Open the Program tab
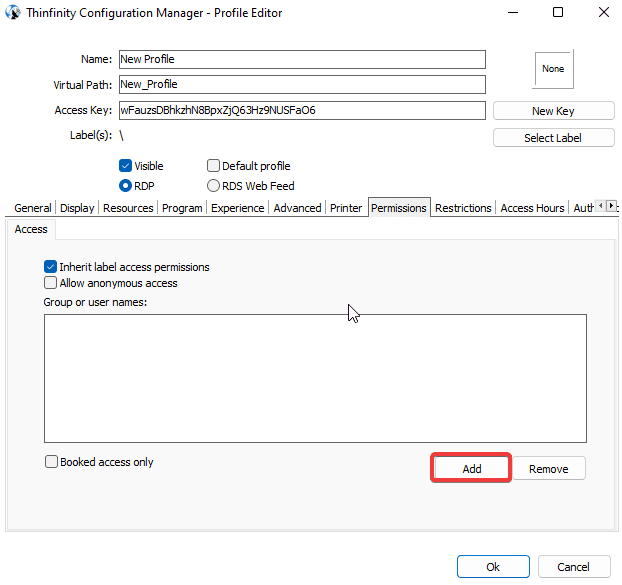The image size is (622, 585). [182, 208]
